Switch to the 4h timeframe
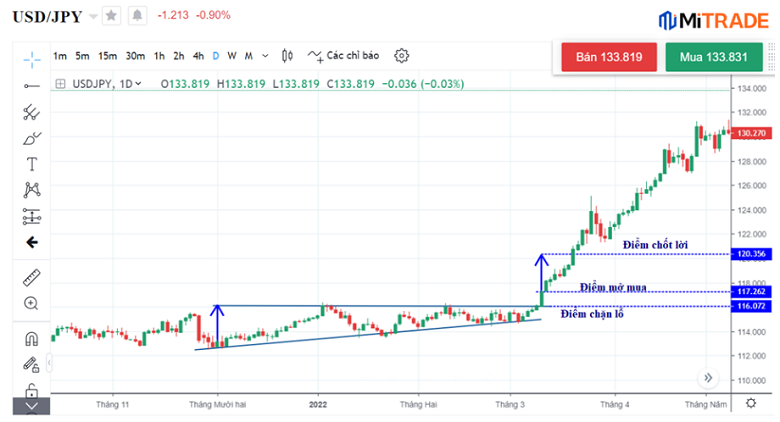Screen dimensions: 780x422 [x=198, y=56]
